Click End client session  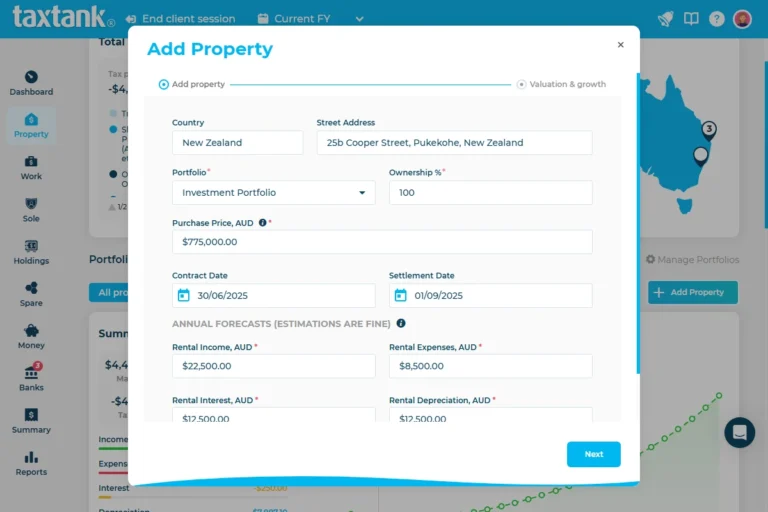tap(180, 19)
